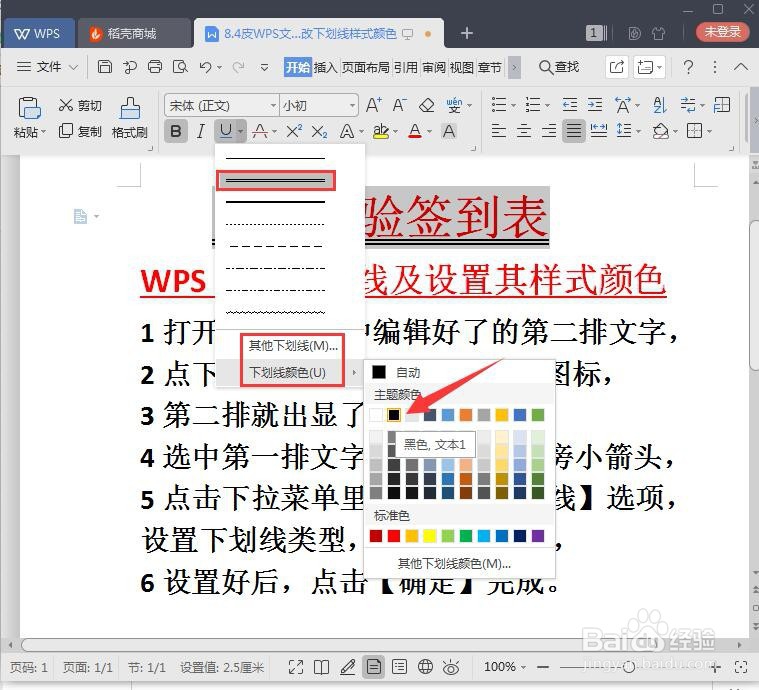
Task: Choose the double underline style
Action: click(275, 181)
